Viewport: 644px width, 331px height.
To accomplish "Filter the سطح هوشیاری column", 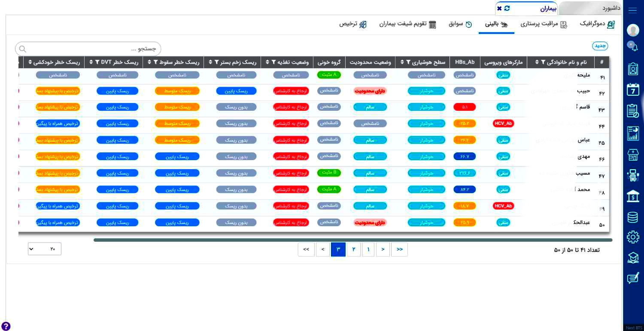I will (408, 63).
